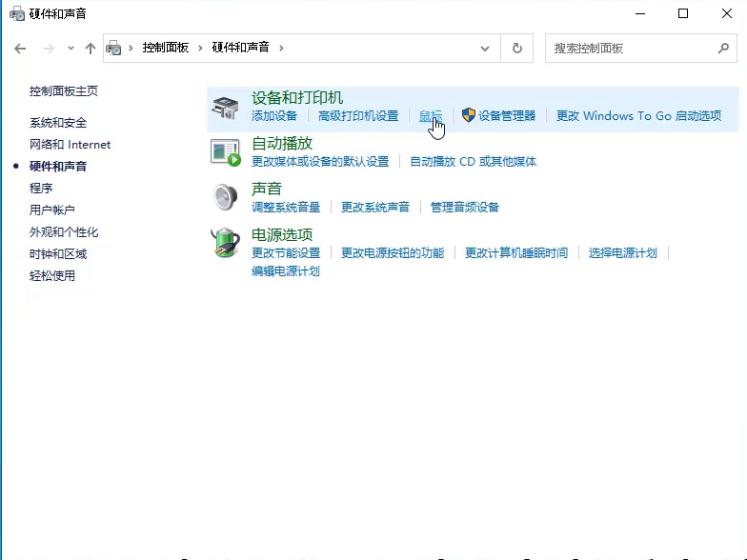
Task: Click the AutoPlay (自动播放) icon
Action: (x=225, y=152)
